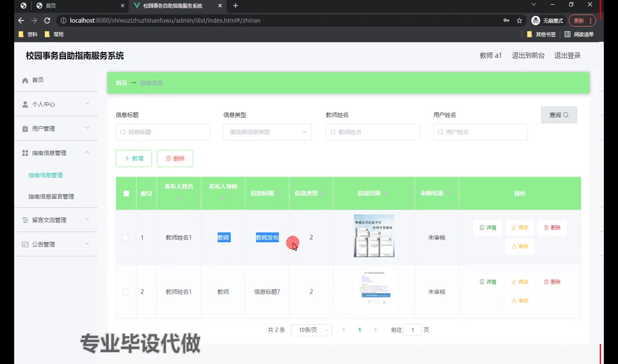618x364 pixels.
Task: Click red 删除 icon in first row
Action: point(546,228)
